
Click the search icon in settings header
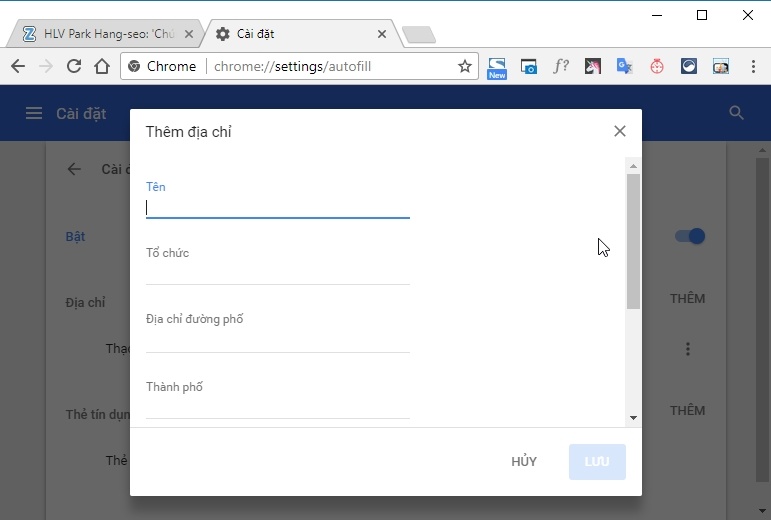point(736,113)
